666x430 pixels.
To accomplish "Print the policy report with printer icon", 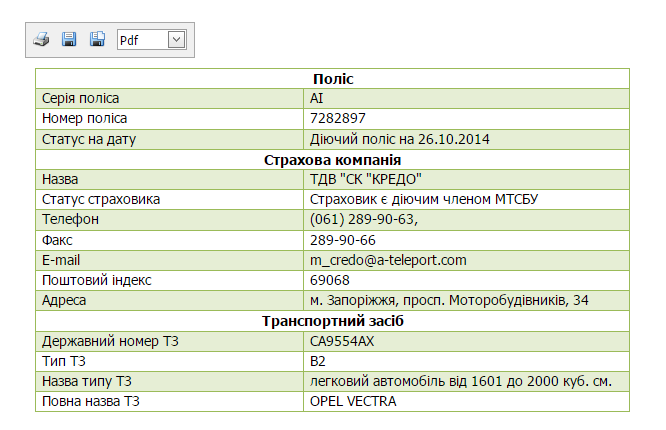I will click(41, 40).
